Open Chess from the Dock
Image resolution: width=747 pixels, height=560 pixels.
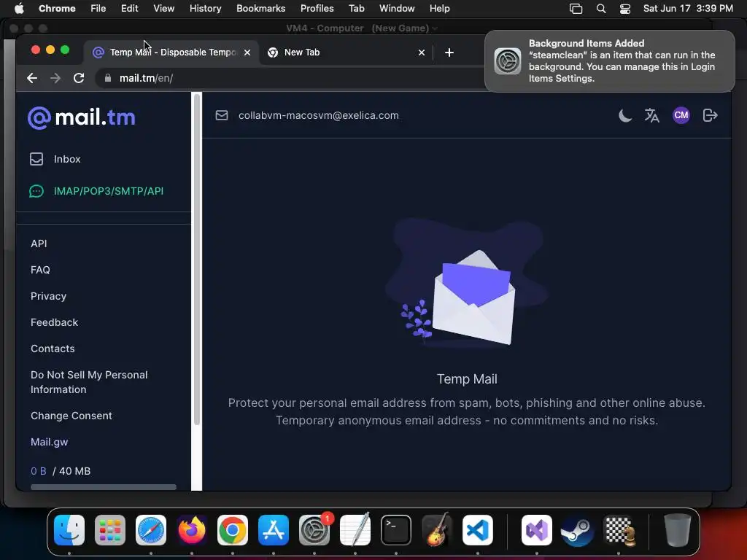pyautogui.click(x=619, y=530)
